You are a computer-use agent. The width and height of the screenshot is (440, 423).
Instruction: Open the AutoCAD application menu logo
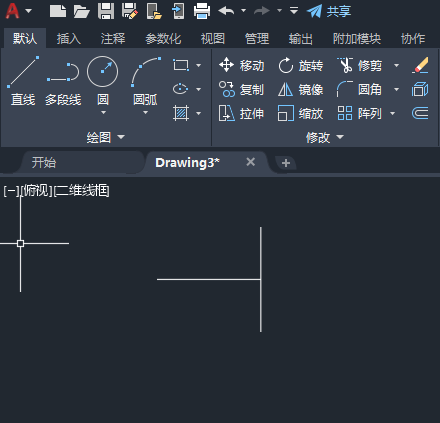click(13, 11)
